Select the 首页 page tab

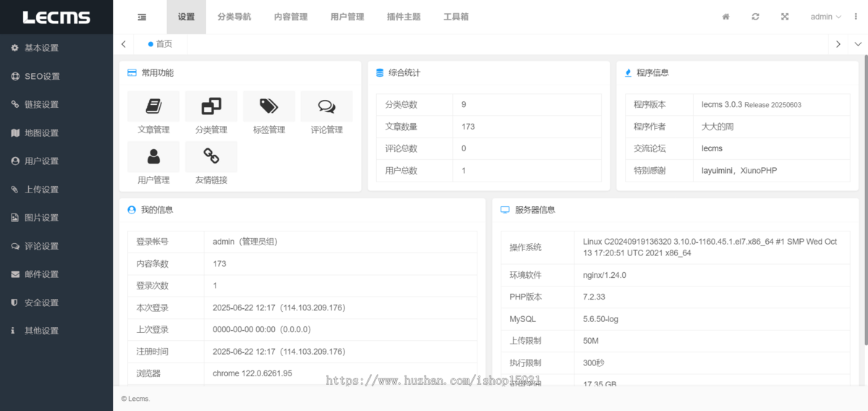tap(161, 44)
